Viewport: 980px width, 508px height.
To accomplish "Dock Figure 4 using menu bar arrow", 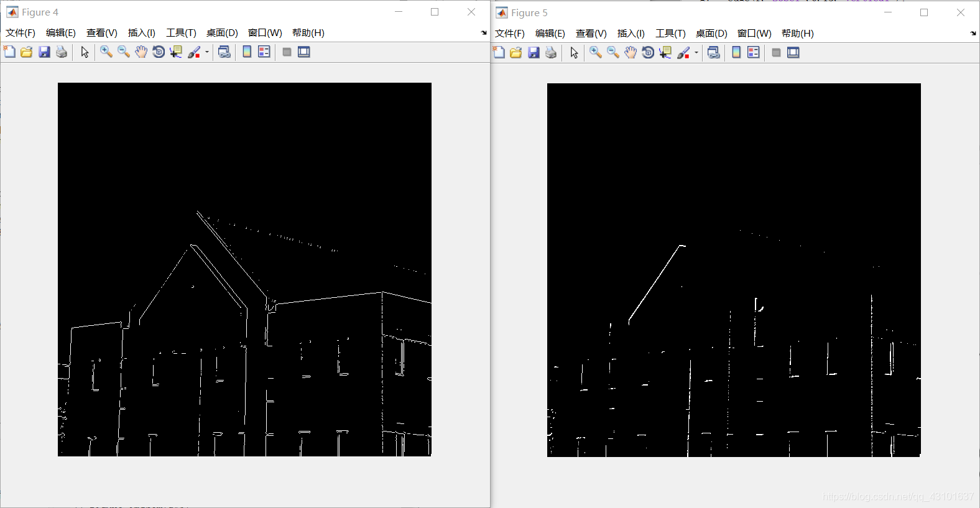I will pyautogui.click(x=484, y=33).
